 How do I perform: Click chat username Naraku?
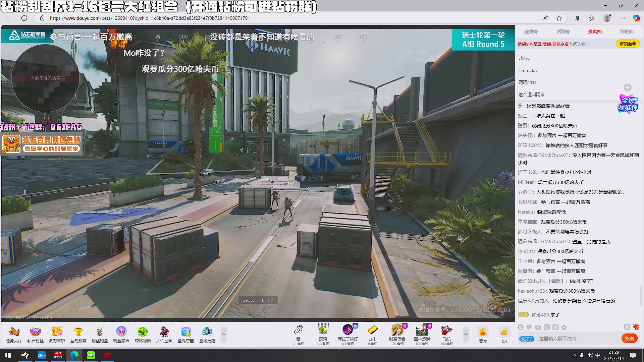click(x=526, y=212)
